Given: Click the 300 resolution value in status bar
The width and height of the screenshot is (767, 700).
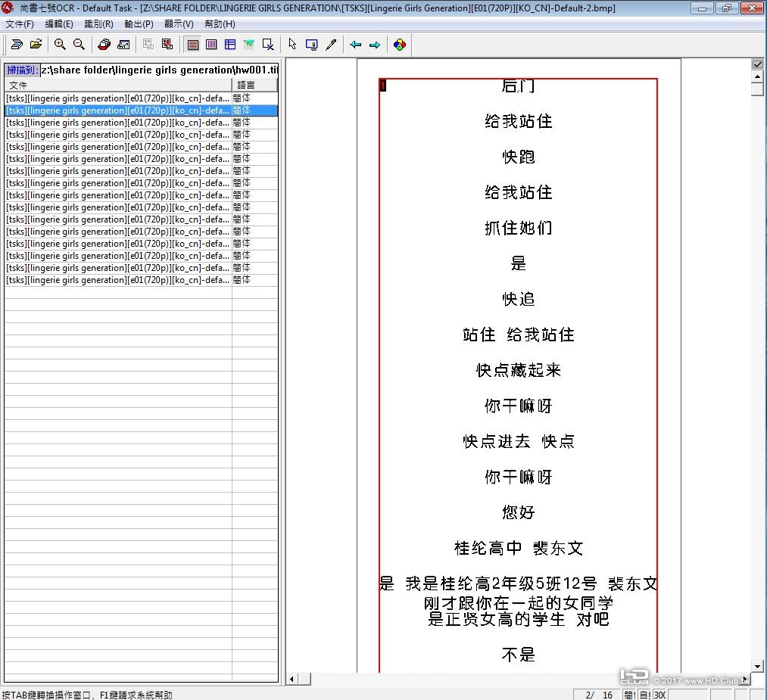Looking at the screenshot, I should (x=659, y=695).
